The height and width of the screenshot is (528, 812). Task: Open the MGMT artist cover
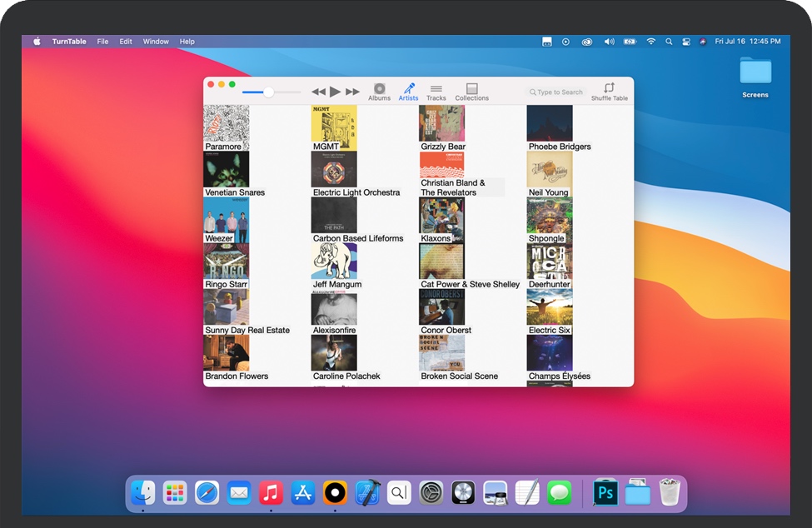(333, 123)
